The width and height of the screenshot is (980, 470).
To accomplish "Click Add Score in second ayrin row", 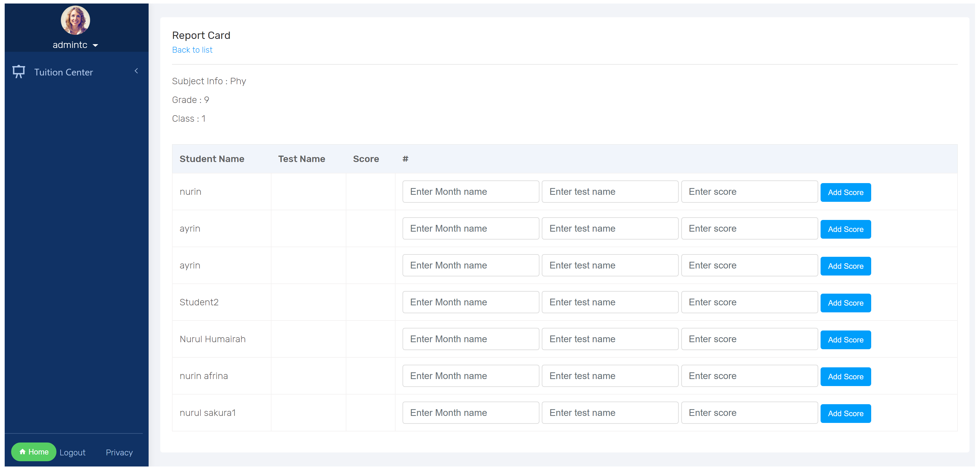I will pos(845,266).
